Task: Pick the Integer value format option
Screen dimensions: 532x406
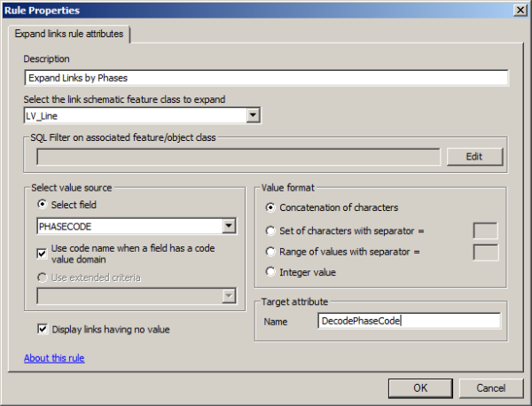Action: coord(271,272)
